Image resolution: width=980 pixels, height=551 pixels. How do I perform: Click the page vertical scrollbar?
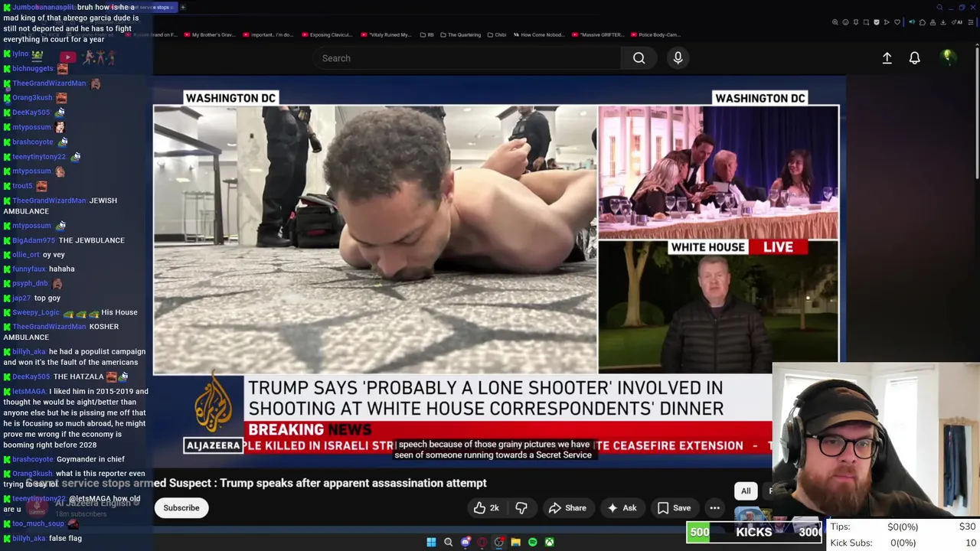tap(977, 115)
